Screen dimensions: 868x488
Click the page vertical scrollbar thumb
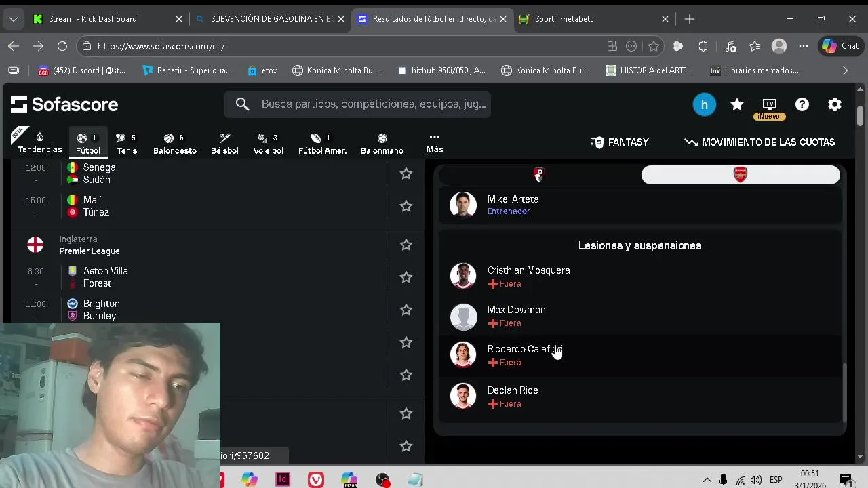click(861, 115)
